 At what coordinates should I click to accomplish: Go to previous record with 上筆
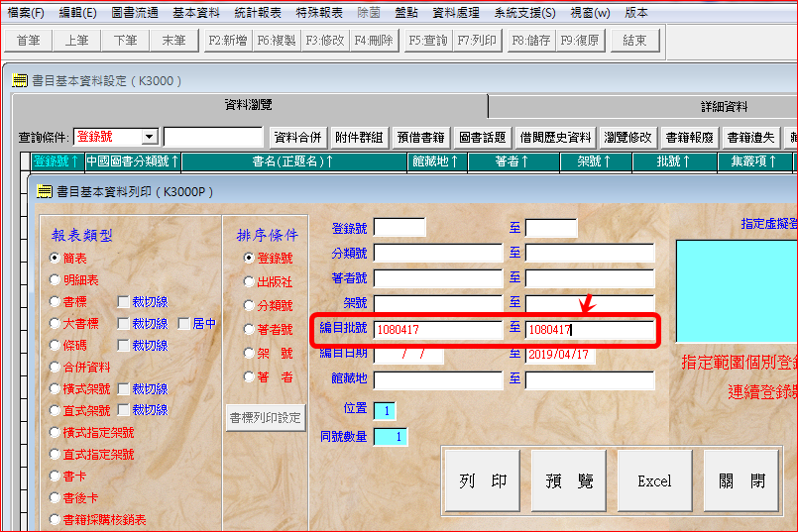77,41
